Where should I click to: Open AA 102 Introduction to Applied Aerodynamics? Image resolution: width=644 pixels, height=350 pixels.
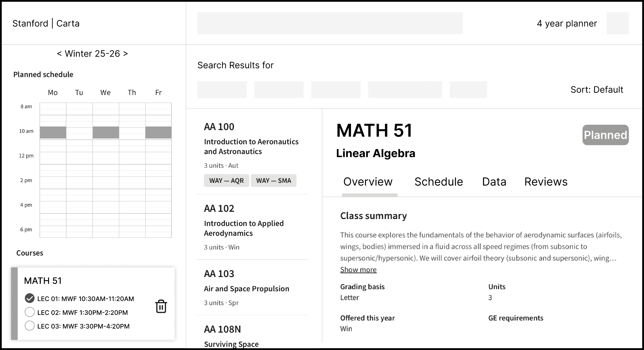point(244,228)
